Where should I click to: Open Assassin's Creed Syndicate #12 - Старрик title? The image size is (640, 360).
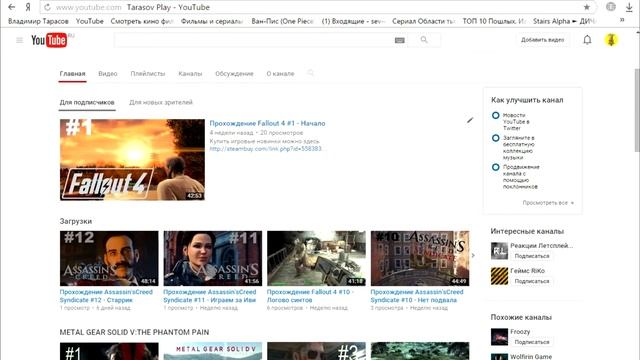[x=106, y=296]
